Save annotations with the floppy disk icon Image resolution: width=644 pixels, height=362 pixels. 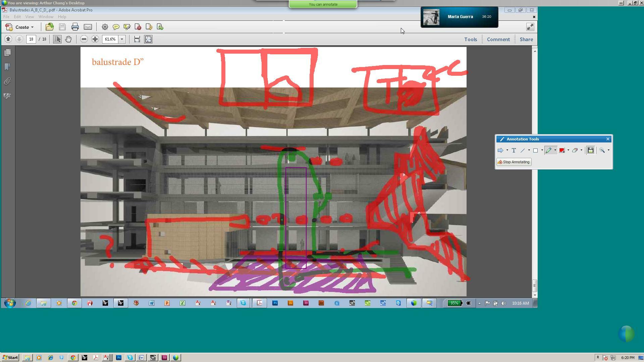tap(591, 150)
